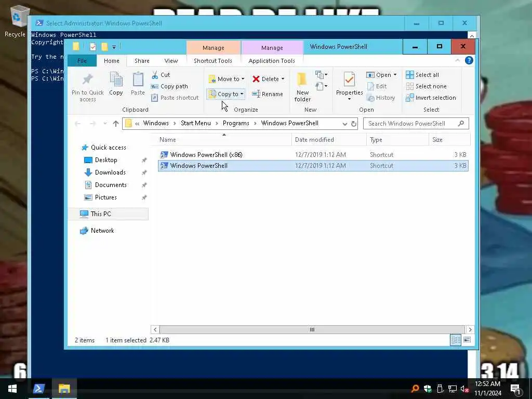This screenshot has width=532, height=399.
Task: Go back to previous folder
Action: [78, 124]
